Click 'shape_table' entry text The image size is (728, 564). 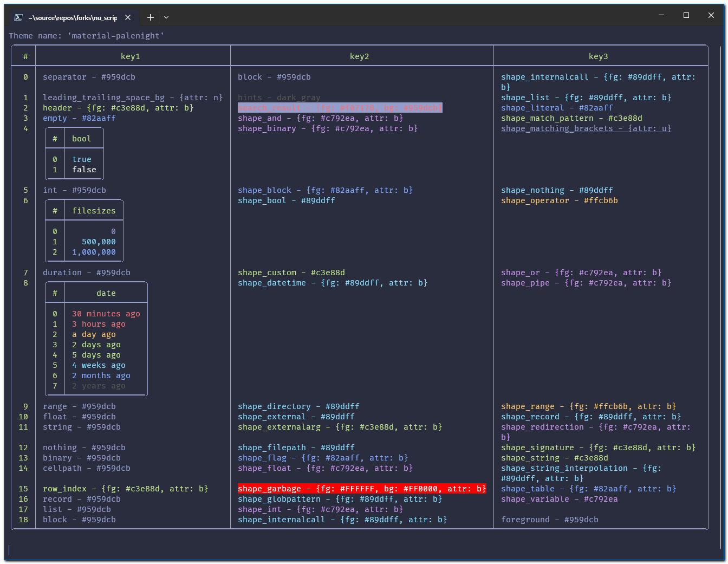[x=589, y=489]
